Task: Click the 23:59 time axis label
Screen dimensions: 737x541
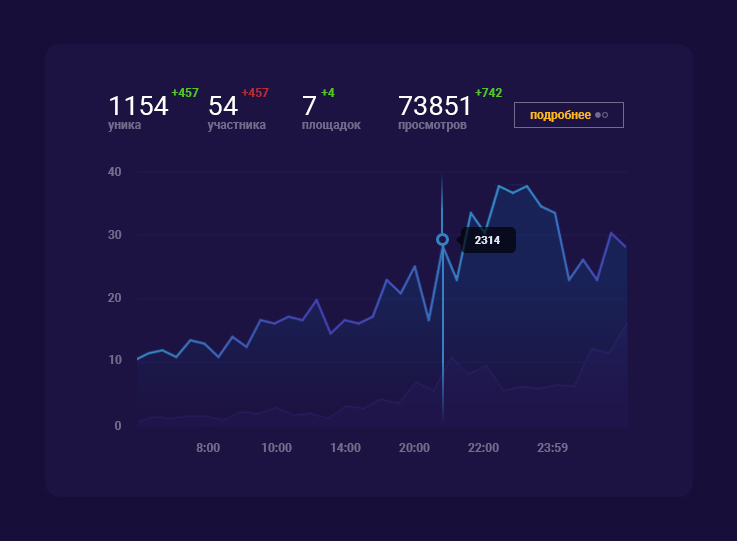Action: click(552, 447)
